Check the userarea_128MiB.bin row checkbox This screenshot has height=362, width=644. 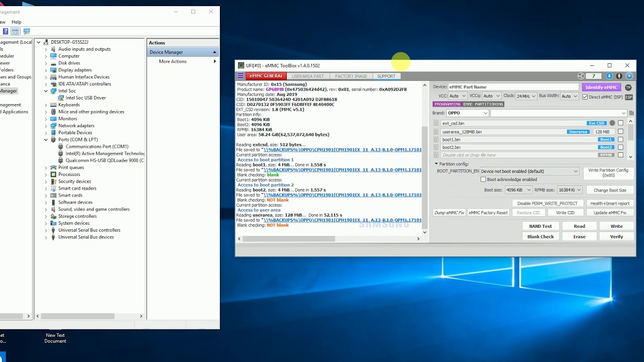click(x=620, y=132)
